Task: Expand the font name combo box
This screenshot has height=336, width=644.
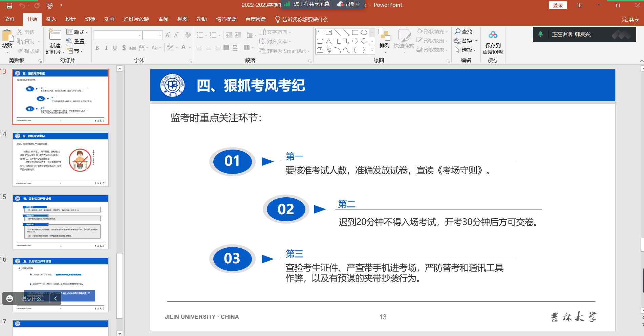Action: coord(139,35)
